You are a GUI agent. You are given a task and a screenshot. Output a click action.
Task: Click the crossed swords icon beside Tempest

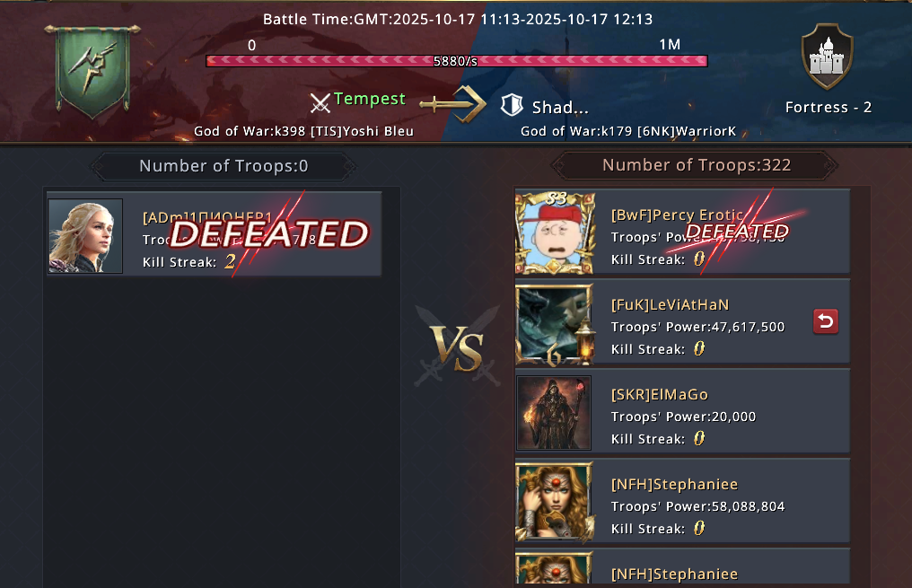[x=320, y=103]
